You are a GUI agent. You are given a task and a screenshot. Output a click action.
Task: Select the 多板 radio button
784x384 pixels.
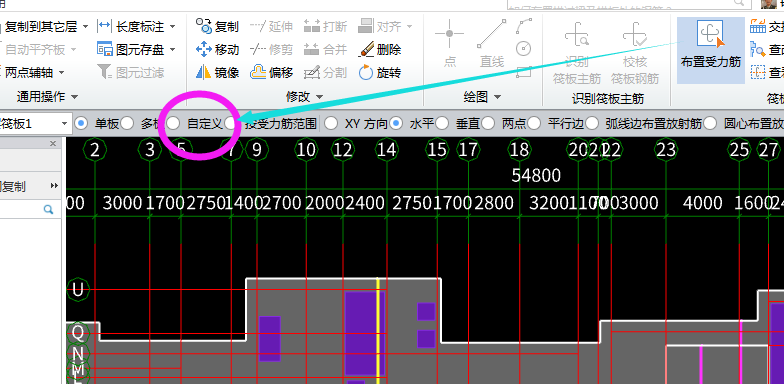tap(127, 123)
